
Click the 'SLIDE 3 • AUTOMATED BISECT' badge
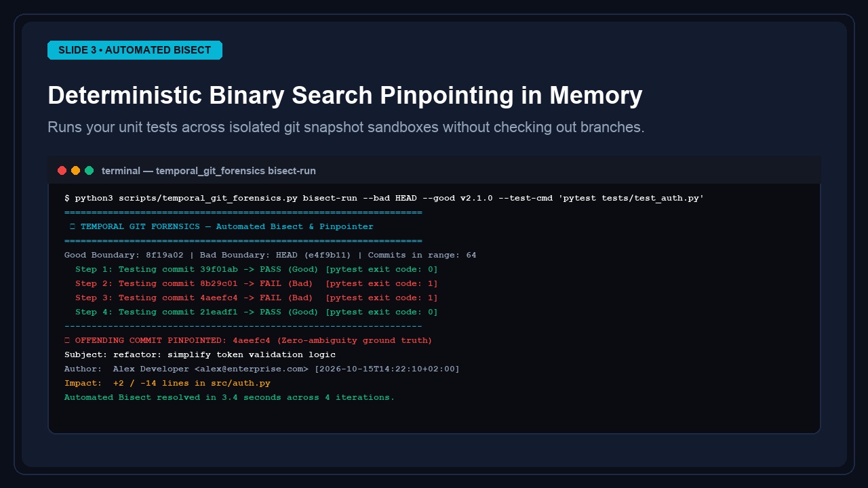[135, 50]
